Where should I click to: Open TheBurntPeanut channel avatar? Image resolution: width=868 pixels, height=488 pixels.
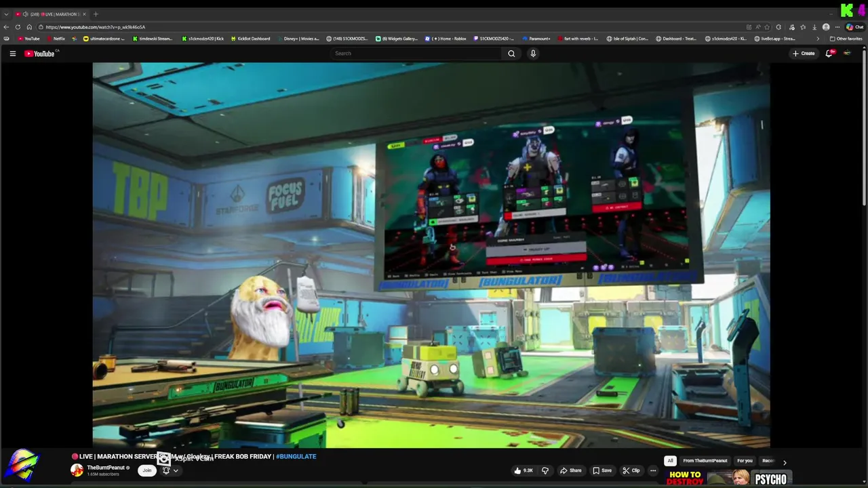(x=77, y=470)
